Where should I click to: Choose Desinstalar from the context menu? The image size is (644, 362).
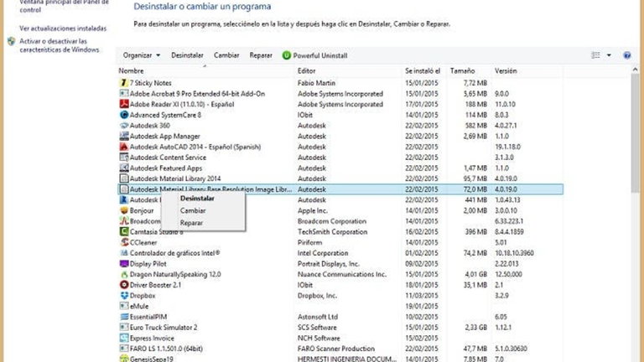[197, 199]
